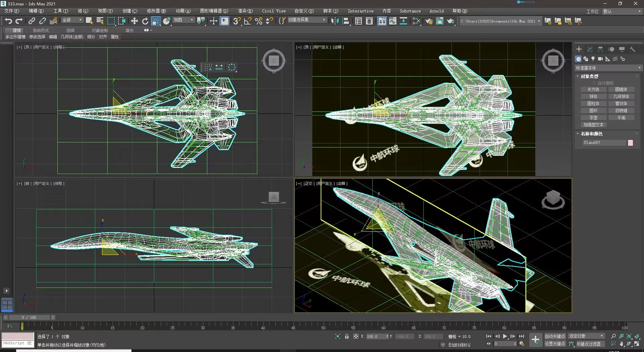
Task: Toggle the Ribbon display icon
Action: click(382, 21)
